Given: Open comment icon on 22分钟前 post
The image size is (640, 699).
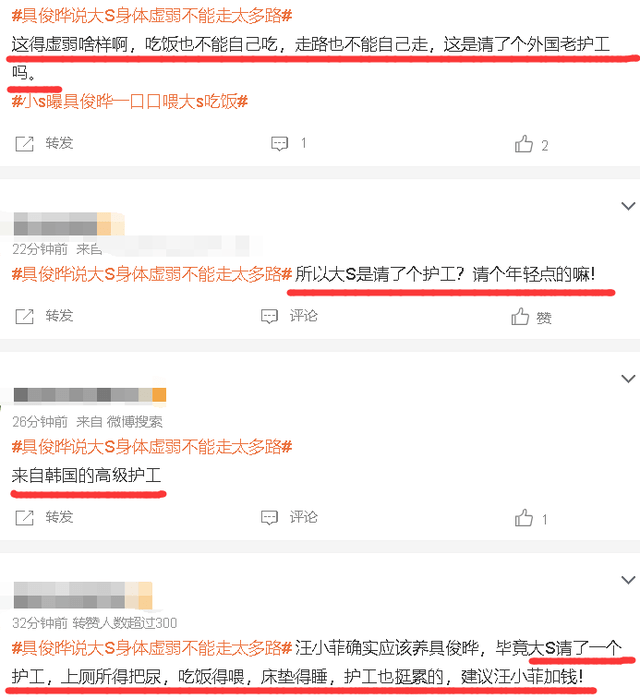Looking at the screenshot, I should pyautogui.click(x=269, y=316).
